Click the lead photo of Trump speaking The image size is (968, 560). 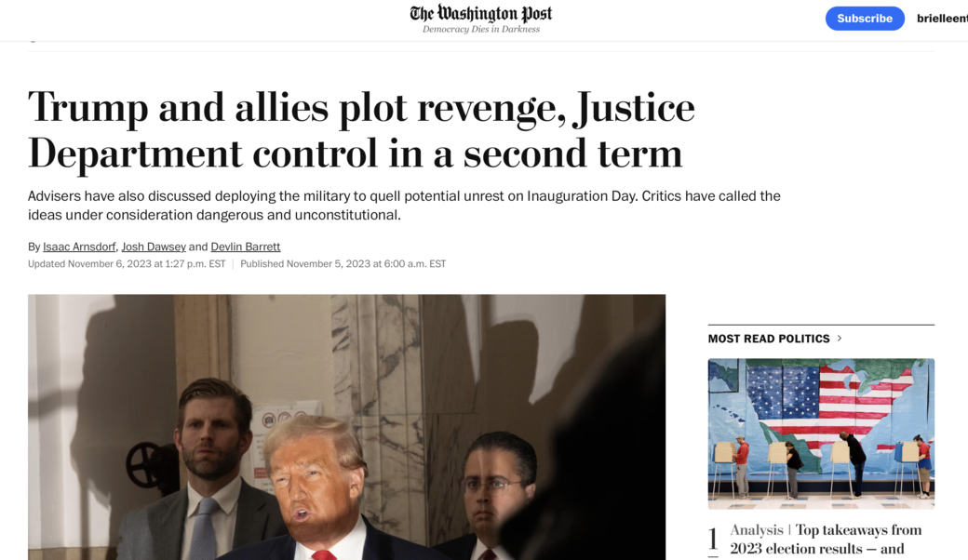click(346, 427)
